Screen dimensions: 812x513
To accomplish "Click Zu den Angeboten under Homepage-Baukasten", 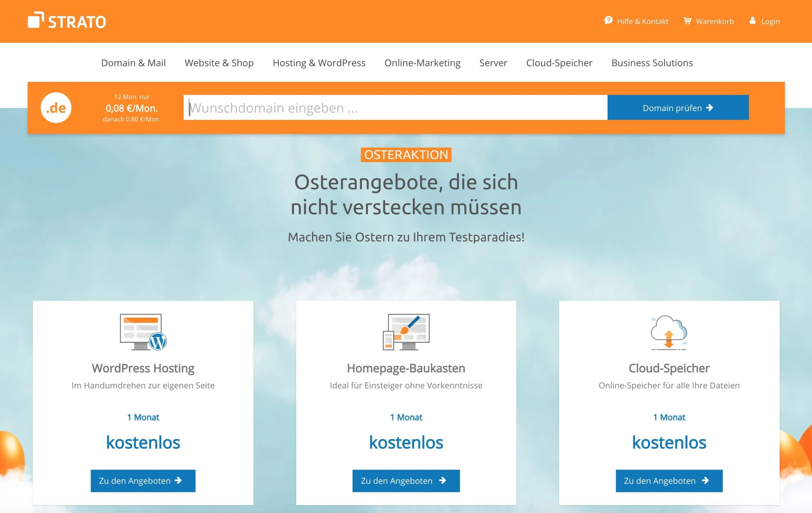I will 406,481.
